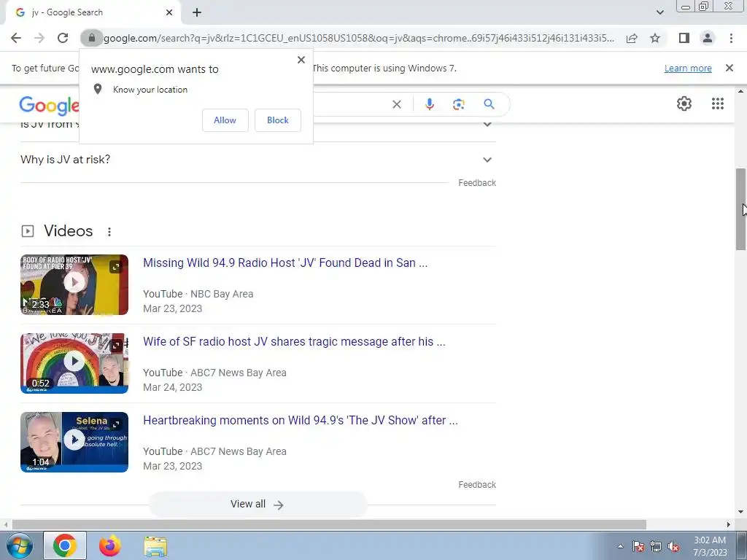
Task: Click 'Mar 24, 2023' date text
Action: click(x=172, y=387)
